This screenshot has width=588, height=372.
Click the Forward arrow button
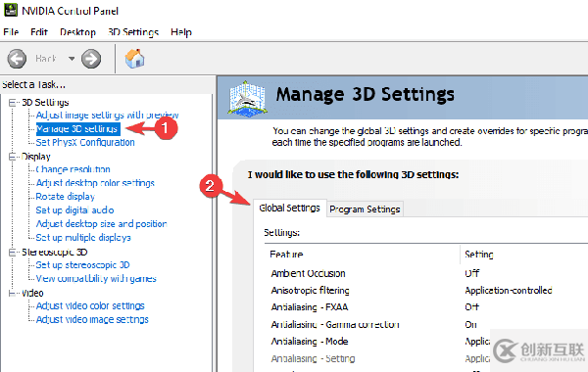pos(91,59)
